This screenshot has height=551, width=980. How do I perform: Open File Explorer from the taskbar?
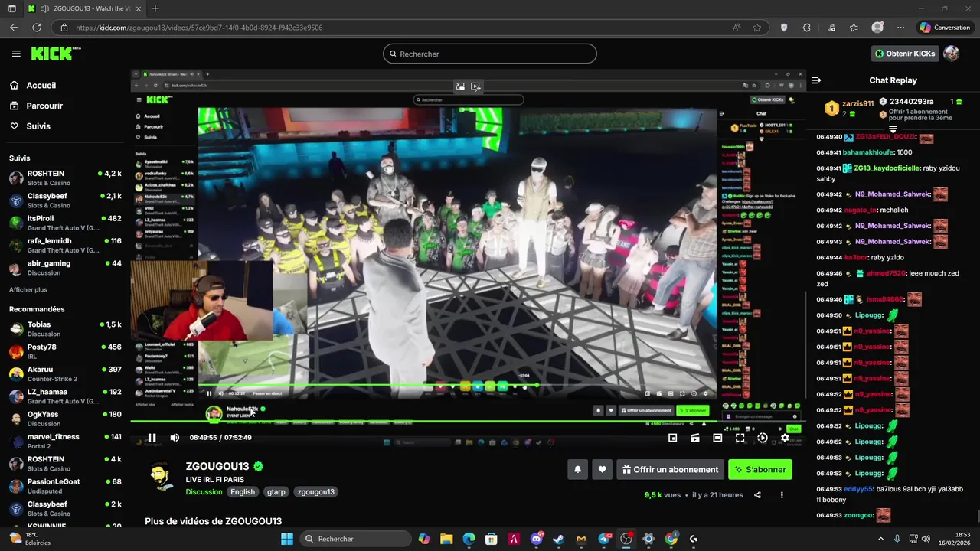point(446,539)
